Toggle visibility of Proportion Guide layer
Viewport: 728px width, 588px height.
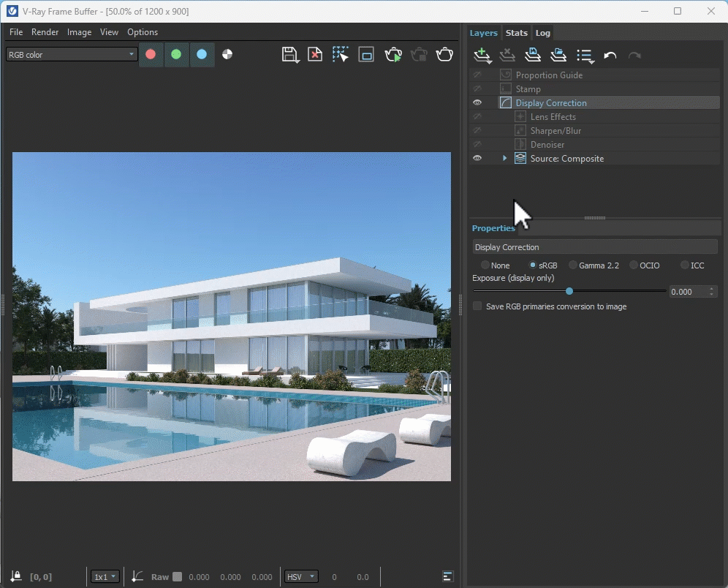click(477, 75)
